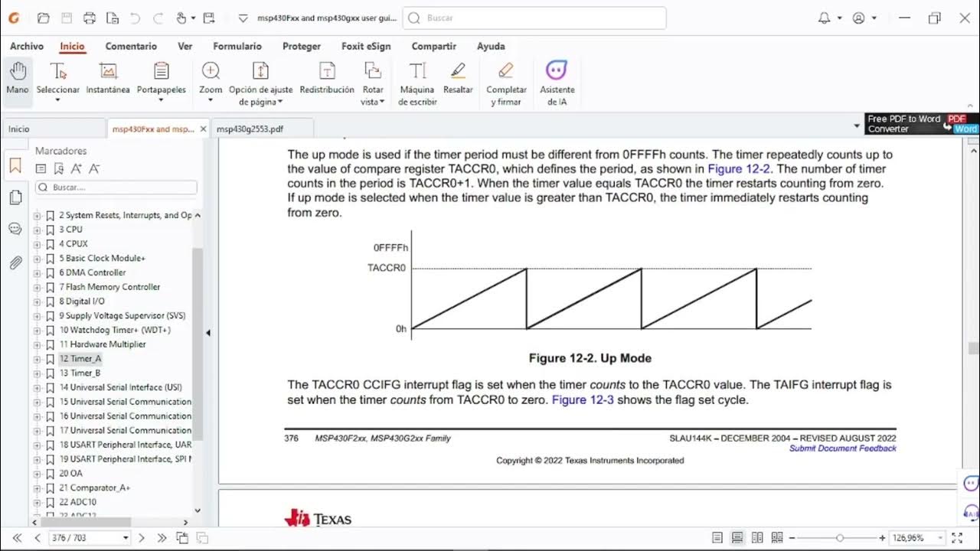Click the increase bookmark font size icon
Viewport: 980px width, 551px height.
coord(77,168)
